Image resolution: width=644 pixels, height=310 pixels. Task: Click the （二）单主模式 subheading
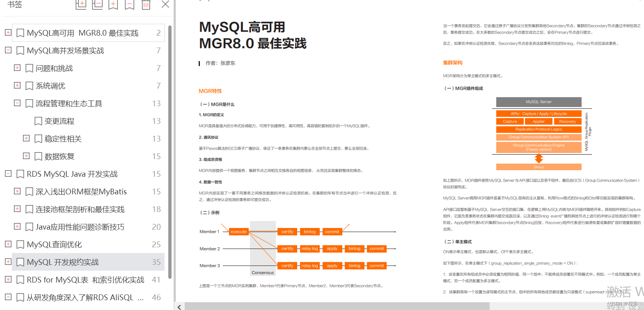[x=458, y=242]
